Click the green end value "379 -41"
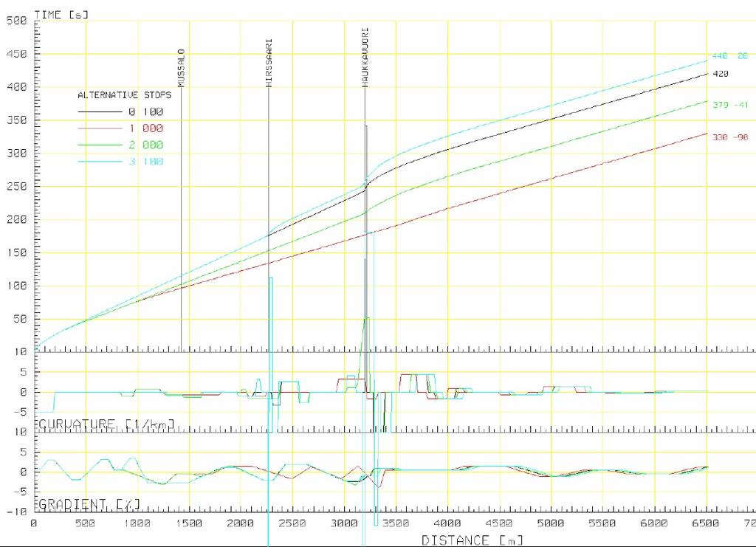 point(730,105)
